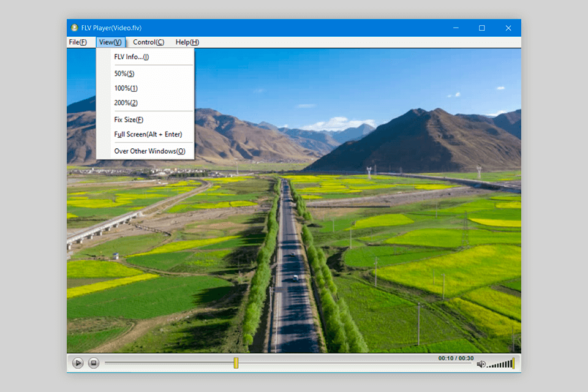The height and width of the screenshot is (392, 588).
Task: Close the View(V) menu
Action: [x=110, y=42]
